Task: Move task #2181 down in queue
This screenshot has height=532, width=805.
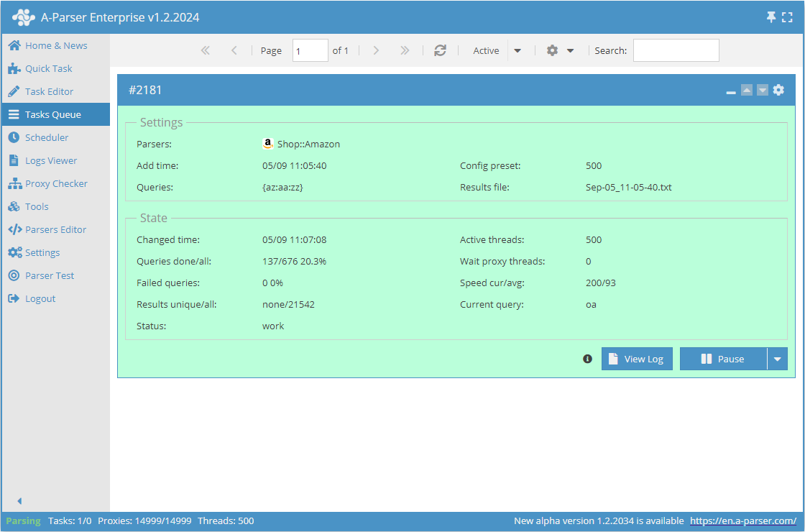Action: click(763, 90)
